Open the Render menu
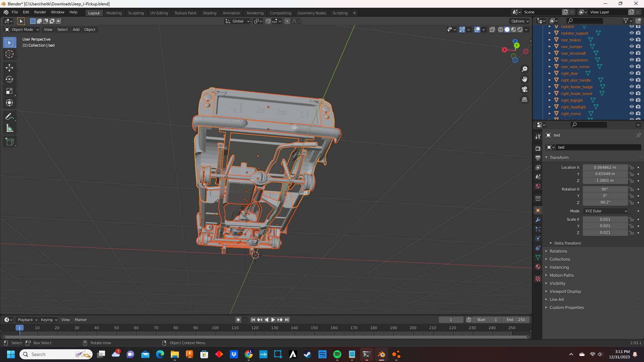 click(x=40, y=12)
